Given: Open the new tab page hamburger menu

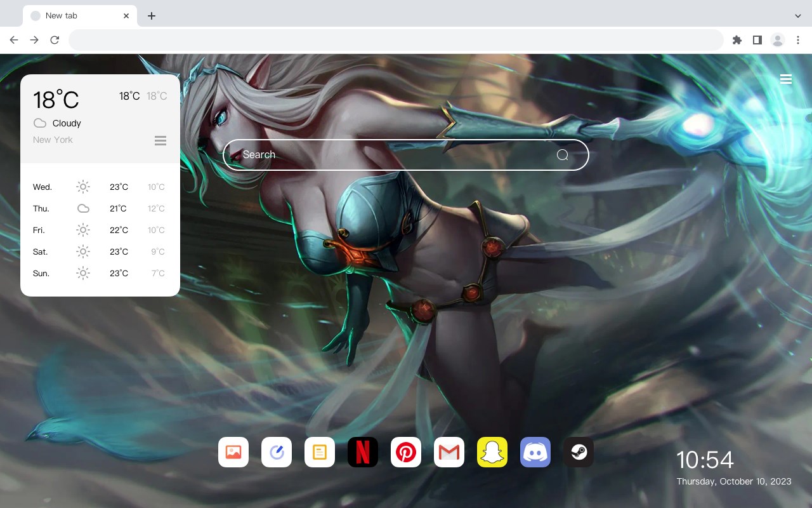Looking at the screenshot, I should point(786,79).
